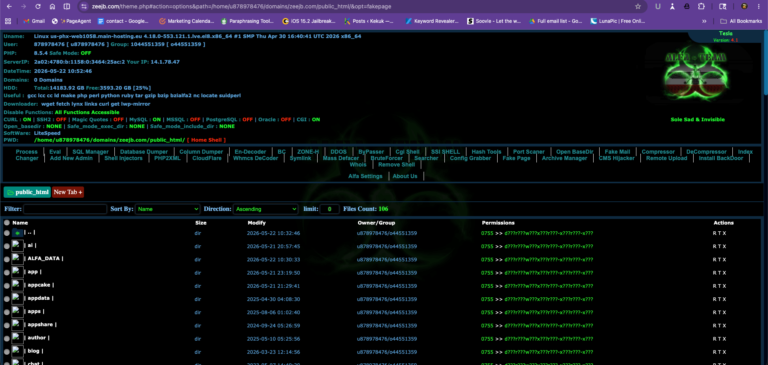The width and height of the screenshot is (768, 365).
Task: Open the apps grid in bookmarks bar
Action: tap(7, 21)
